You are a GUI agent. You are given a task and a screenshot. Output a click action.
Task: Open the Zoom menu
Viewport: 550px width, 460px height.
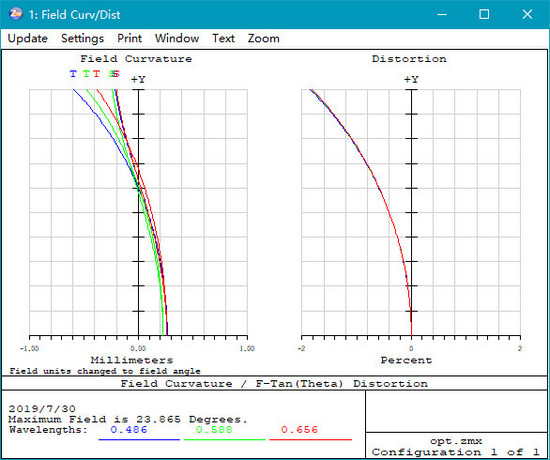tap(263, 38)
